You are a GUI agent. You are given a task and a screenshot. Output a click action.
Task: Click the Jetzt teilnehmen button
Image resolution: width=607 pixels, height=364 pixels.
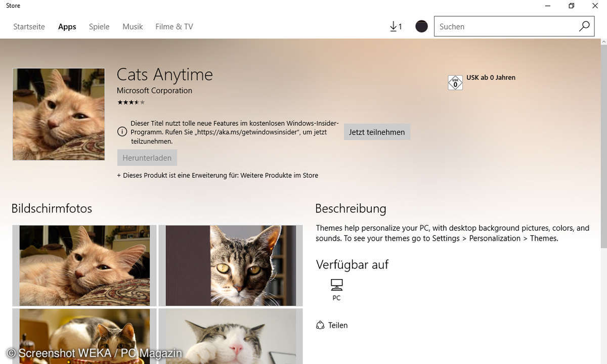[377, 132]
